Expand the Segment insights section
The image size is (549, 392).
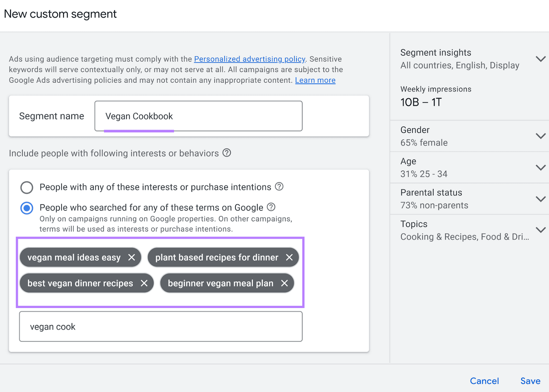(x=540, y=59)
